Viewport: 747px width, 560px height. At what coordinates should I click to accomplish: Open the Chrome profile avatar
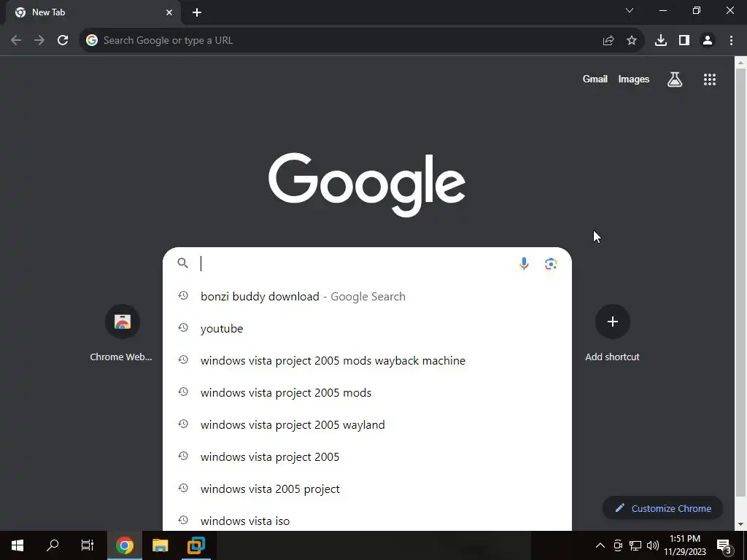708,41
